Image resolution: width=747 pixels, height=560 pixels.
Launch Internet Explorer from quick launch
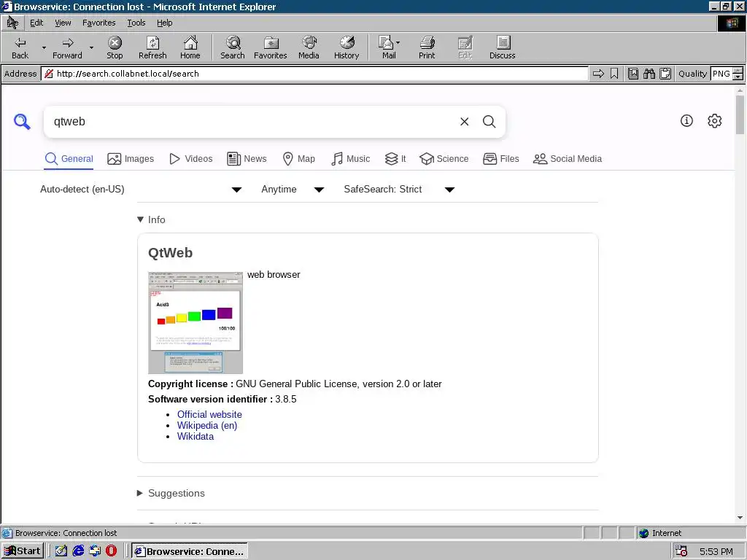tap(78, 551)
